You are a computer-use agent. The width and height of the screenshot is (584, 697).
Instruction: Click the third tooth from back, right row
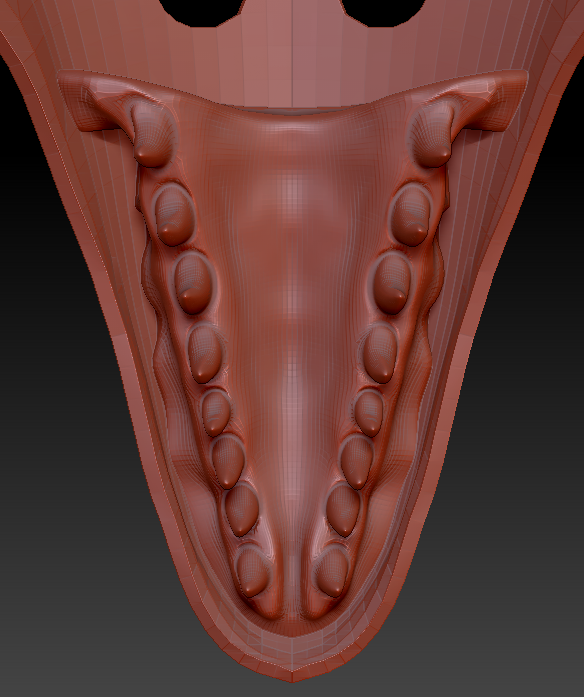(x=392, y=283)
